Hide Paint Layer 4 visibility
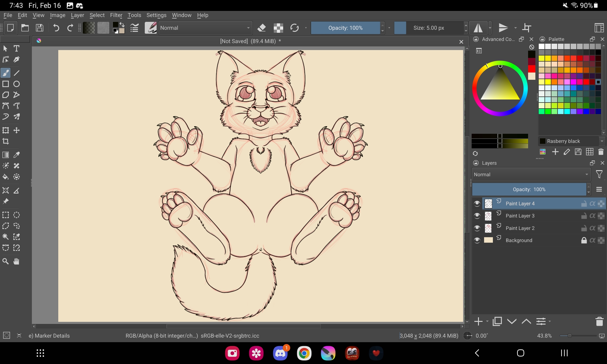 click(x=477, y=204)
